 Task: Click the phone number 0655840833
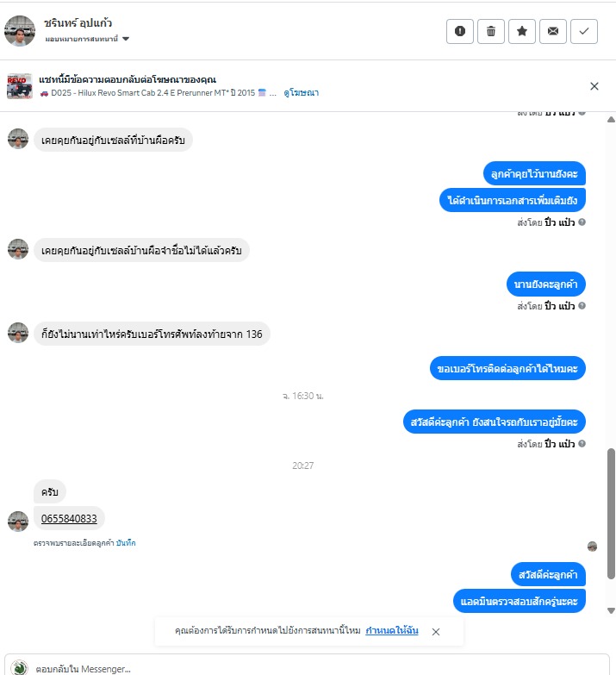[x=69, y=519]
